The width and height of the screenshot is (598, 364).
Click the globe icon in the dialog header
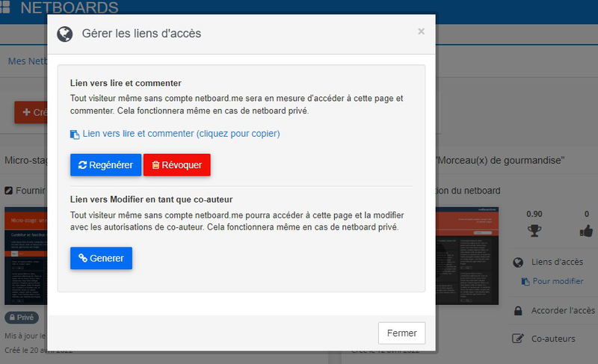[x=65, y=34]
